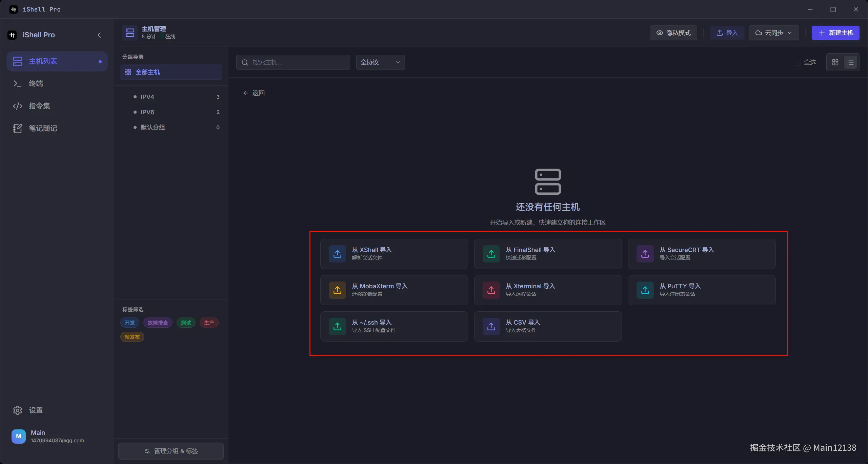Expand the 云同步 cloud sync dropdown
Viewport: 868px width, 464px height.
[773, 33]
